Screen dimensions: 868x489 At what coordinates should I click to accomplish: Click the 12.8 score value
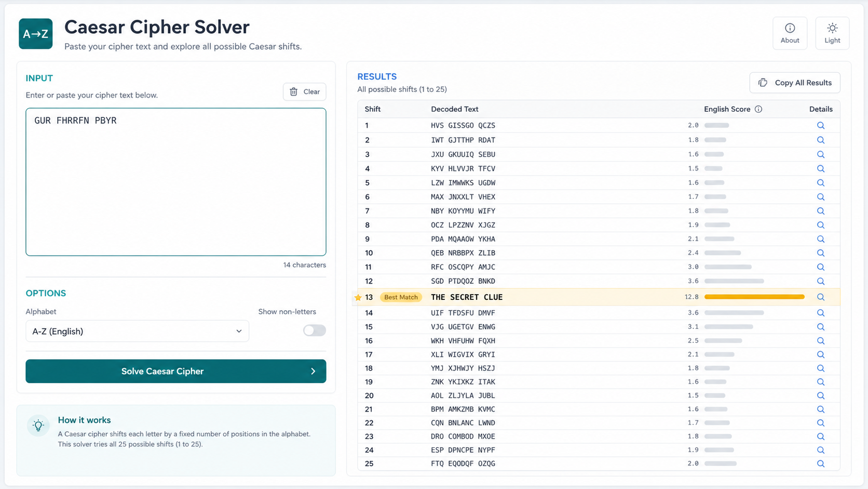click(x=691, y=297)
